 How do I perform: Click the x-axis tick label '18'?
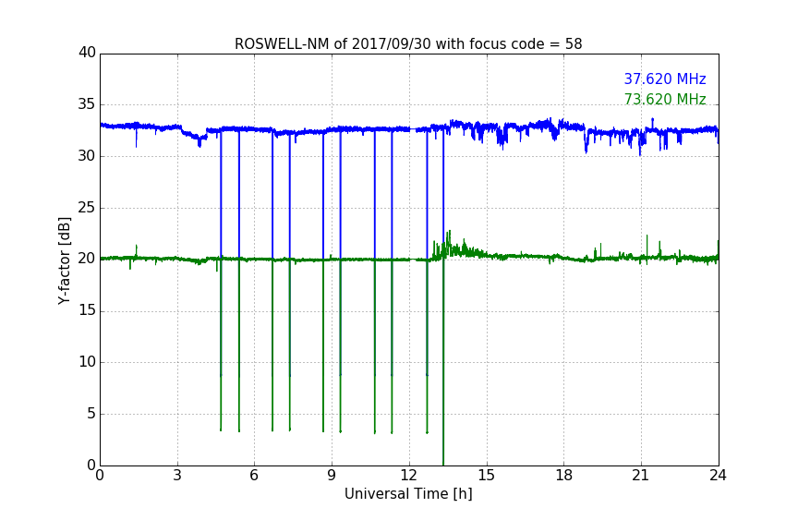[564, 476]
